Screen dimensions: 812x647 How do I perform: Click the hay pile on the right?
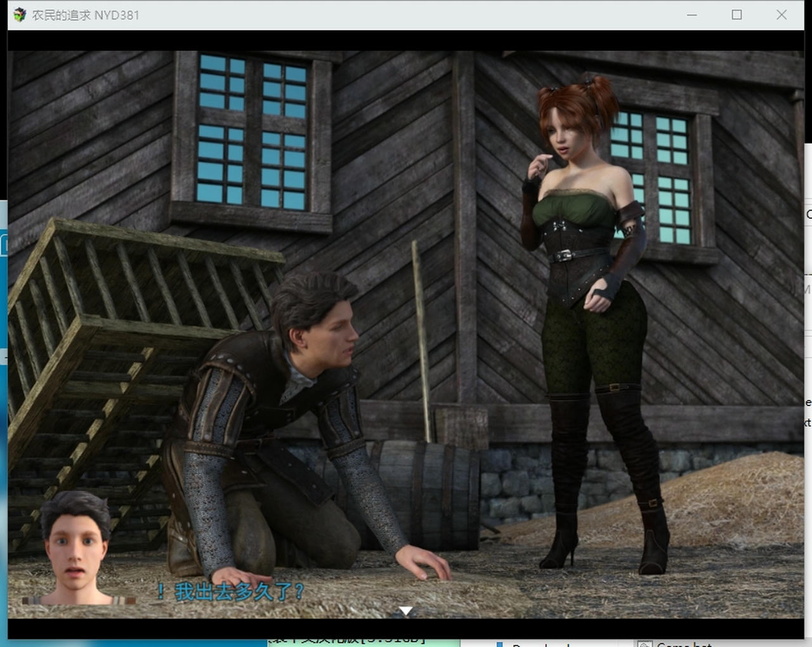click(x=730, y=501)
